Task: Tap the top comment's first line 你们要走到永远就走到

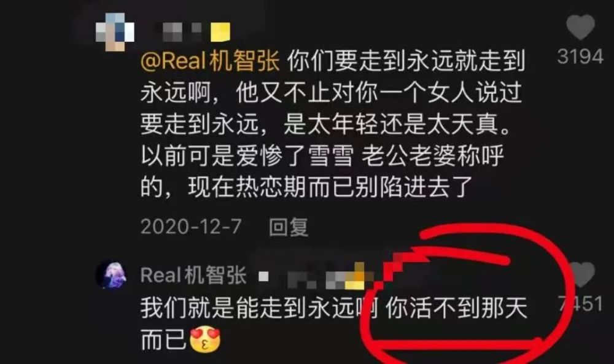Action: (x=406, y=61)
